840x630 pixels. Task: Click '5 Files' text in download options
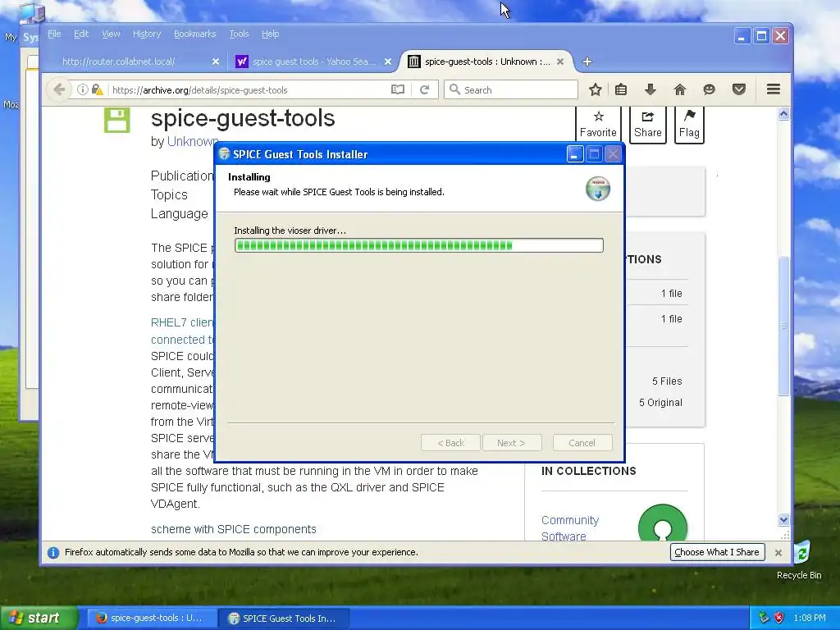coord(667,381)
